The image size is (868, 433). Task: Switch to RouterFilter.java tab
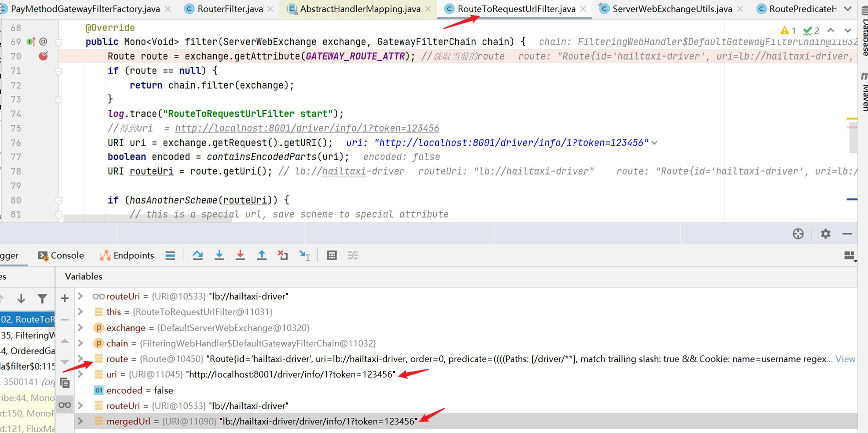(230, 9)
